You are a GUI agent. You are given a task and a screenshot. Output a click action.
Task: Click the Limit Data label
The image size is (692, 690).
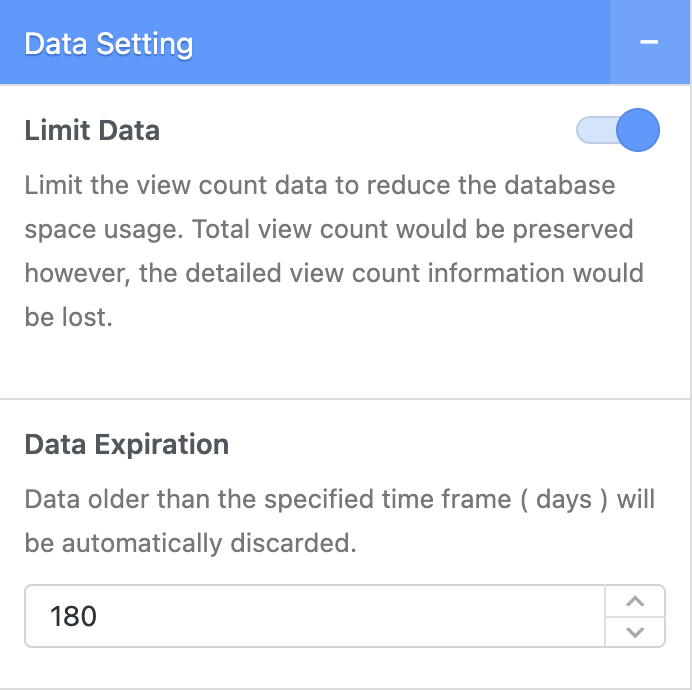[x=92, y=131]
